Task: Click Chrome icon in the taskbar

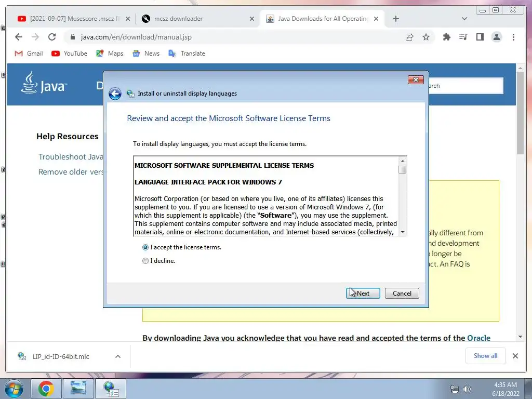Action: (46, 389)
